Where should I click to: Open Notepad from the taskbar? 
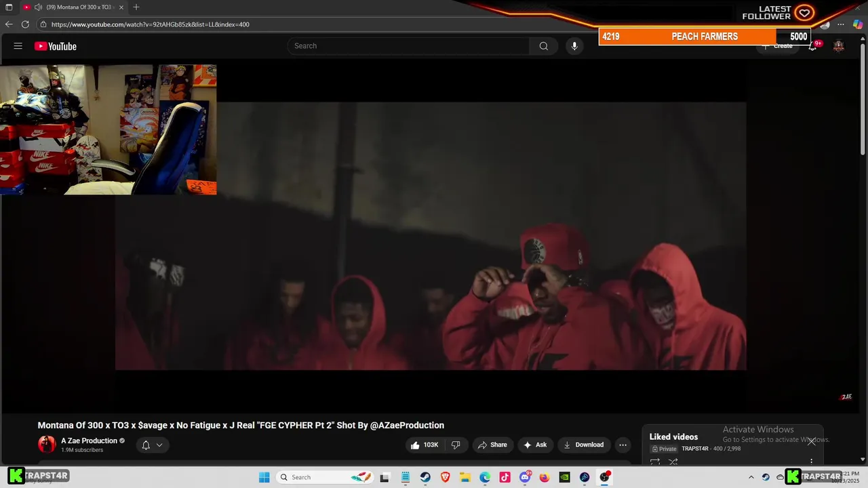(x=406, y=477)
